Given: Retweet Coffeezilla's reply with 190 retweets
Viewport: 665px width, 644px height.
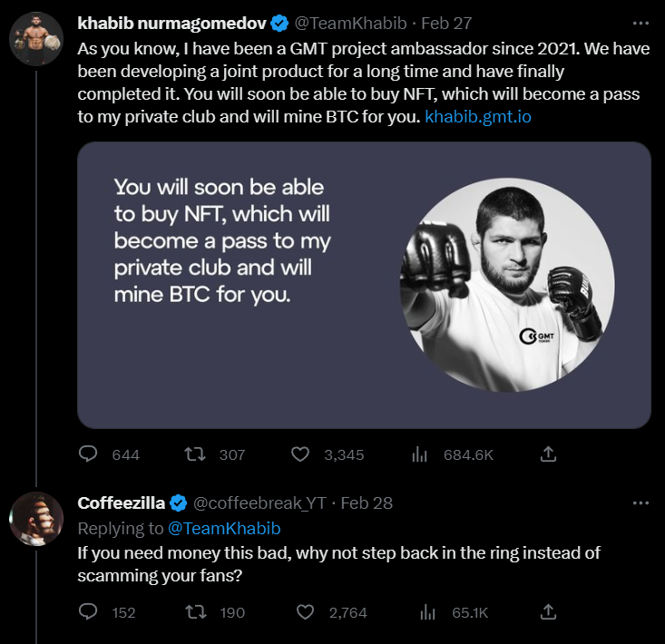Looking at the screenshot, I should [x=193, y=612].
